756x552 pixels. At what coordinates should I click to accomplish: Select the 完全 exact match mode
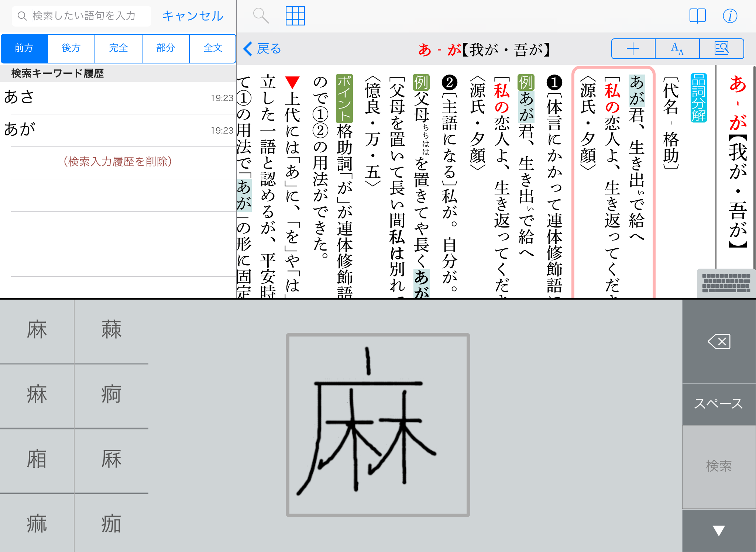pos(118,48)
